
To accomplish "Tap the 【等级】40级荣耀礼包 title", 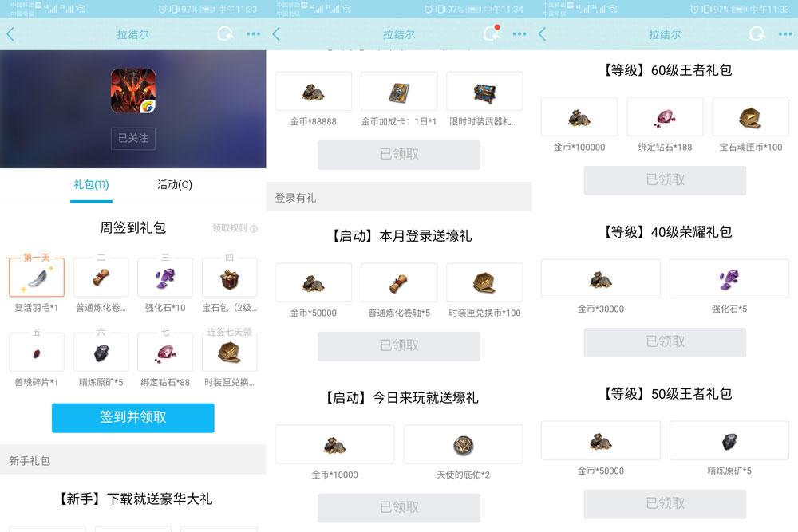I will [x=666, y=232].
